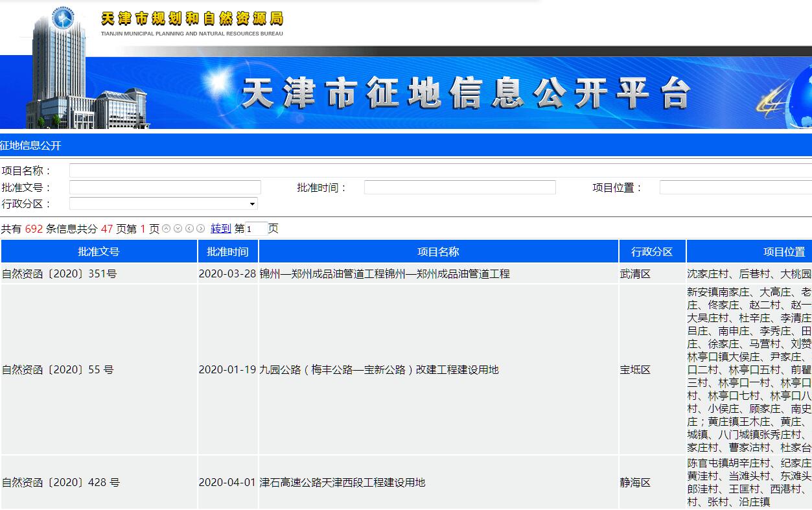This screenshot has width=812, height=510.
Task: Click the left-arrow previous page icon
Action: point(189,229)
